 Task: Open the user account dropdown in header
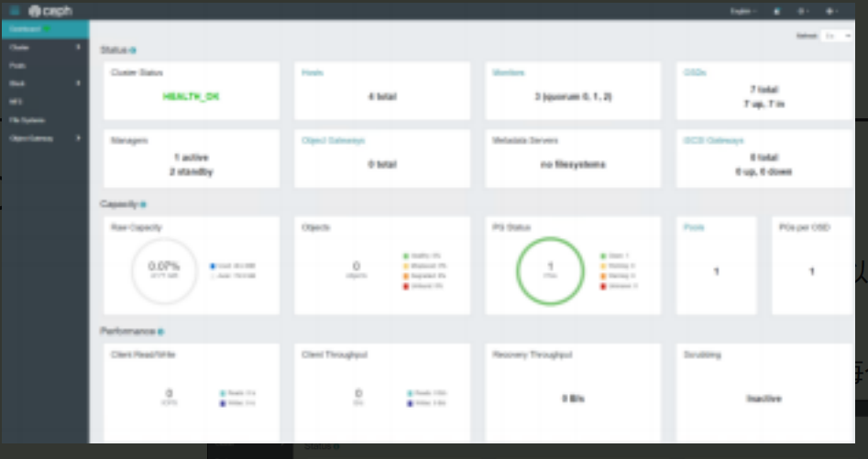point(831,11)
